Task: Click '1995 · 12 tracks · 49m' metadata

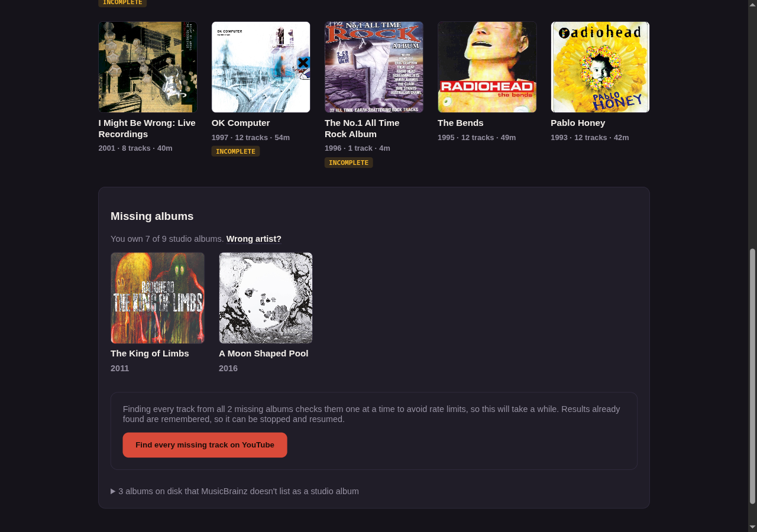Action: click(x=477, y=138)
